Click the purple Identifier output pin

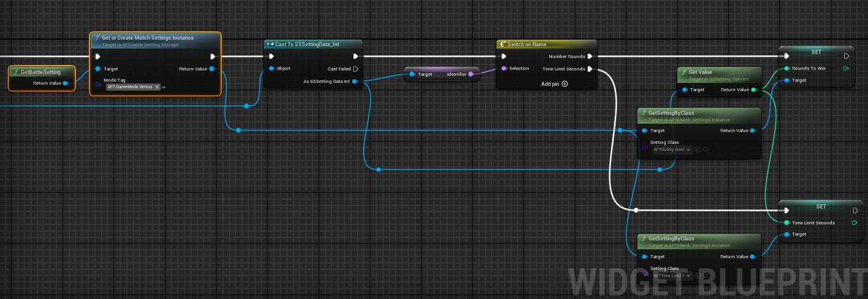470,75
